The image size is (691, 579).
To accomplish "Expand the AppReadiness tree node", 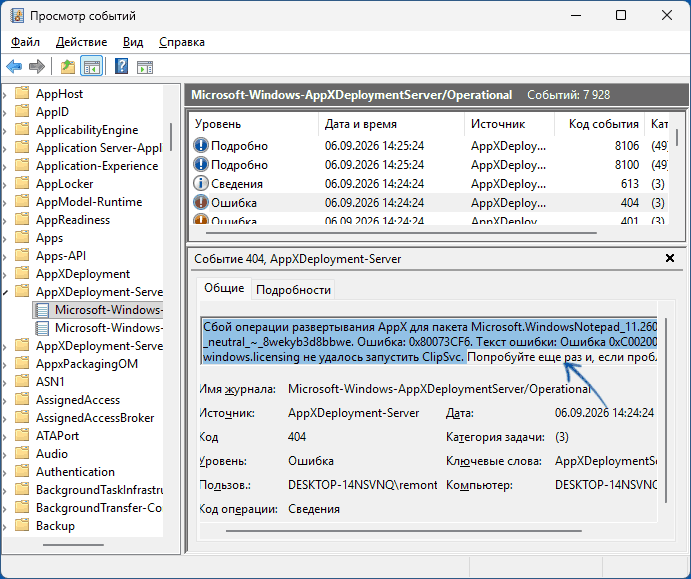I will point(5,220).
